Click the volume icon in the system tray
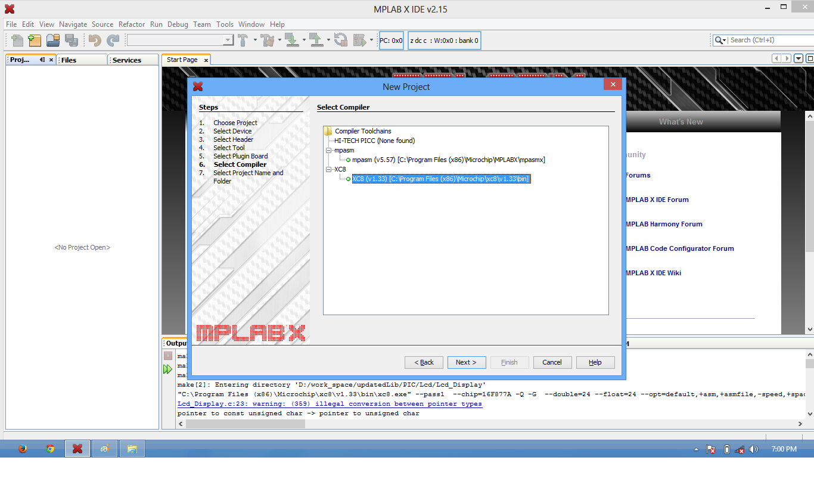The height and width of the screenshot is (504, 814). click(x=754, y=449)
